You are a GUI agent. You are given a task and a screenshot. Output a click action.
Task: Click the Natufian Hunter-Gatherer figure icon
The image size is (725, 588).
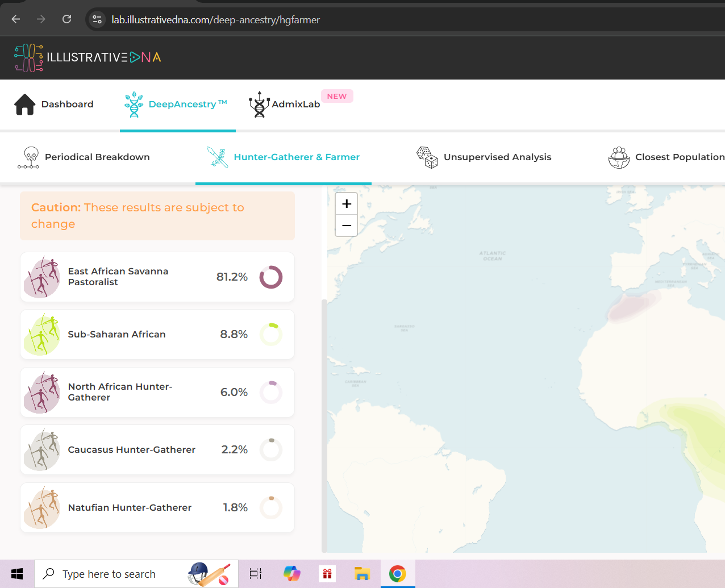coord(42,508)
